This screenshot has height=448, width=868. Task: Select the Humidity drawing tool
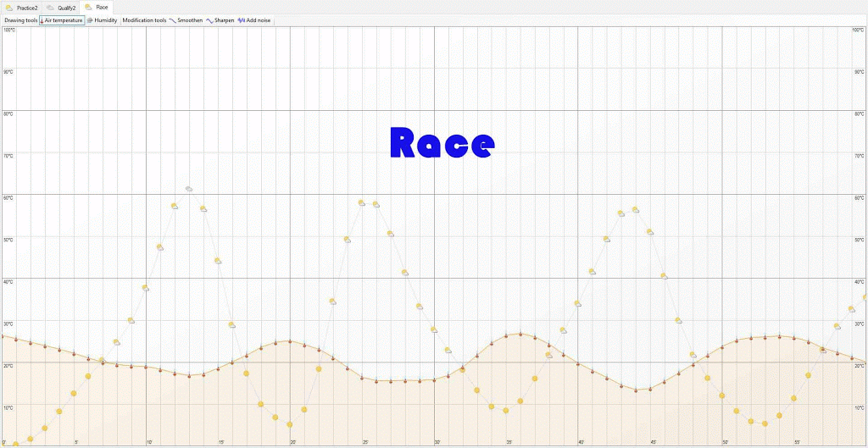[x=105, y=20]
